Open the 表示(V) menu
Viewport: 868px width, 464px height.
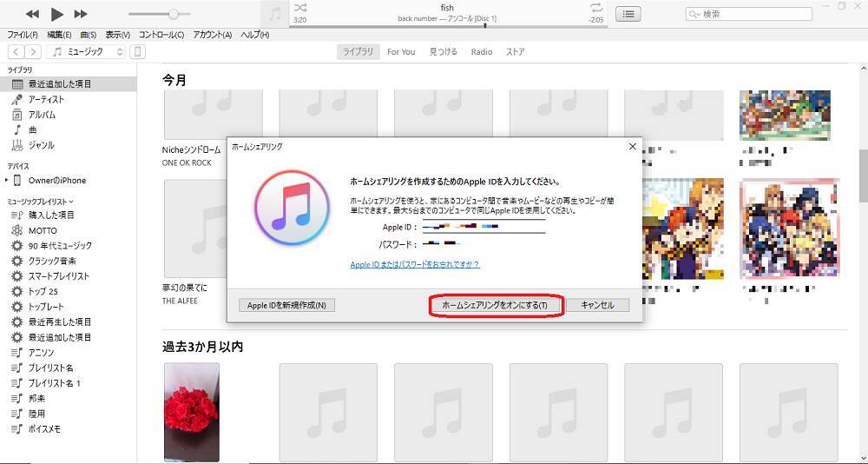point(118,35)
